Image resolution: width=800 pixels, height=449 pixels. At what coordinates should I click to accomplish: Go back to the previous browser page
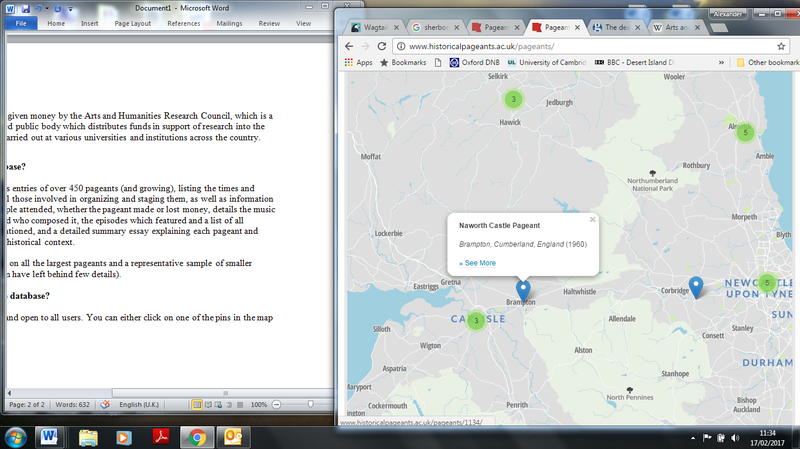click(x=349, y=46)
